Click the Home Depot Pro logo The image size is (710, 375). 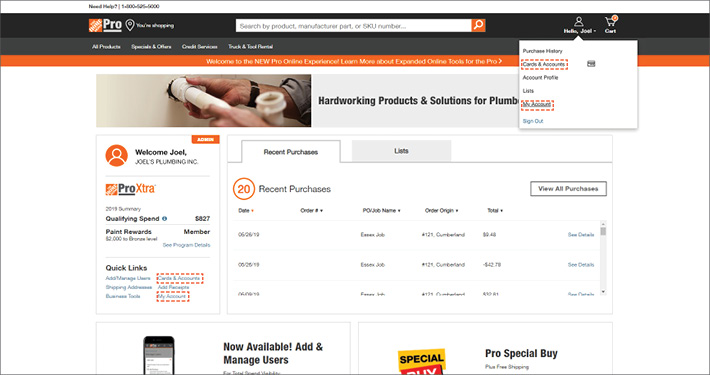[x=105, y=25]
